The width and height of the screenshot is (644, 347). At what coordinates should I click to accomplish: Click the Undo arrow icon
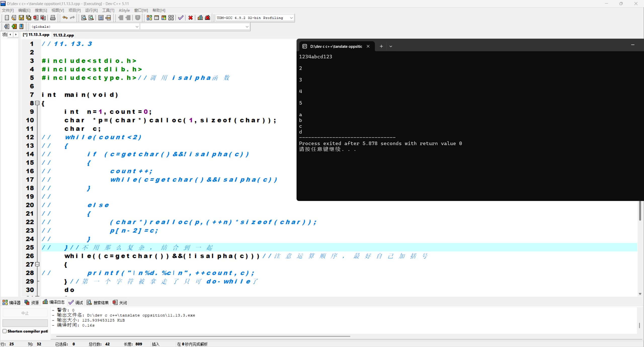[65, 18]
